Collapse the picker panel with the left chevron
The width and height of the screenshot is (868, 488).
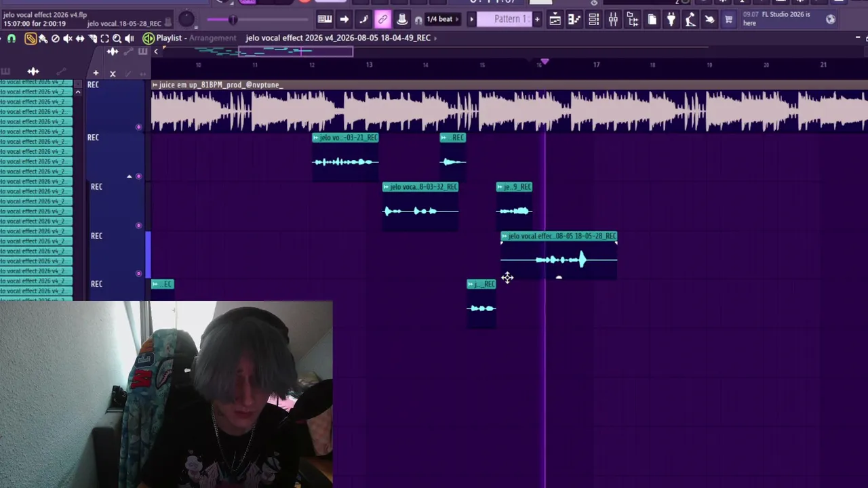click(156, 52)
